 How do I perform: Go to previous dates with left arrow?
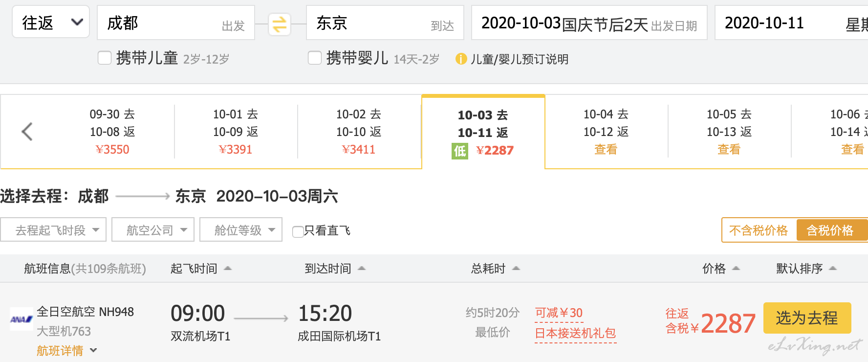[27, 132]
